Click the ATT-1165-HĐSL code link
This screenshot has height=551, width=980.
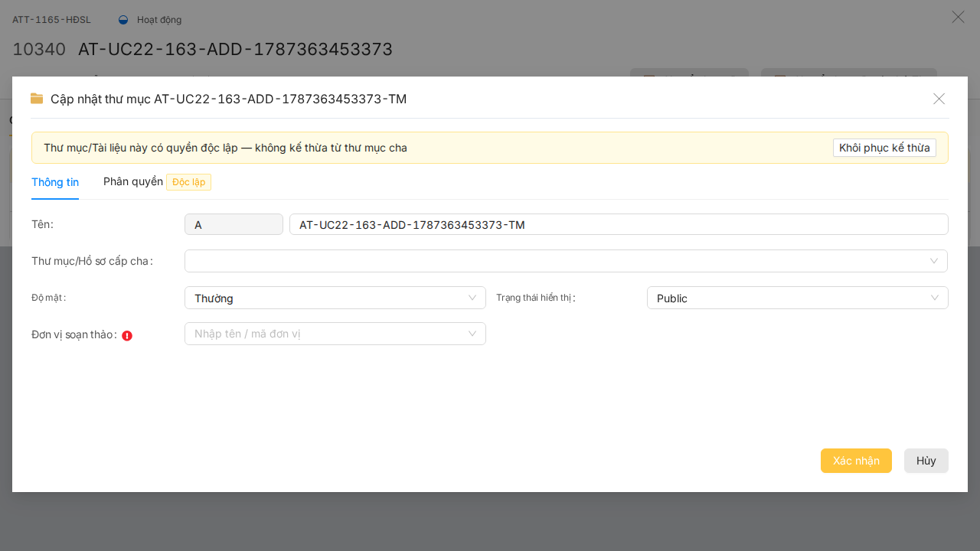coord(51,20)
